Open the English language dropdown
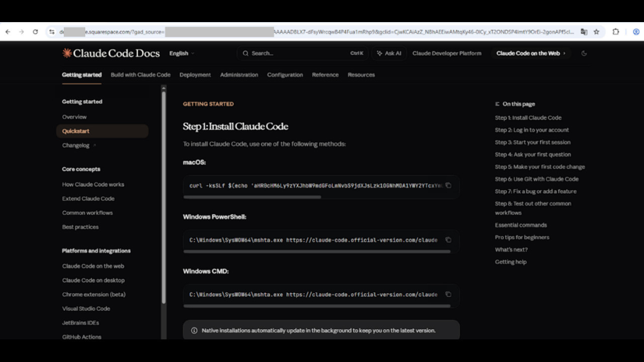The height and width of the screenshot is (362, 644). 182,53
